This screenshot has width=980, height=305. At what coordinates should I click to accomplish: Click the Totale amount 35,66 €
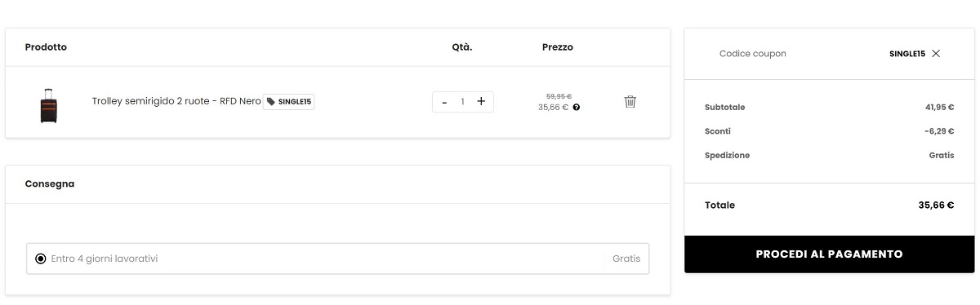click(x=936, y=205)
